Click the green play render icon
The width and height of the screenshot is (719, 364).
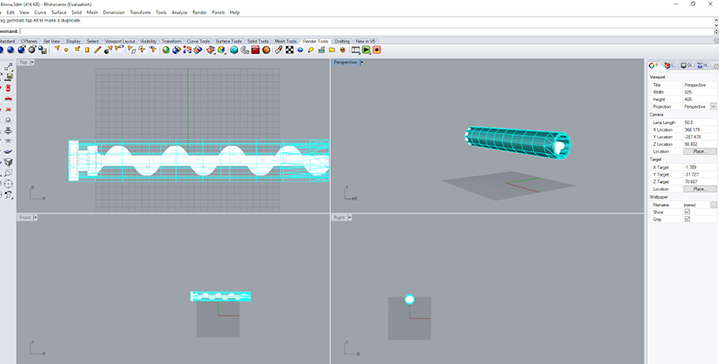click(366, 50)
